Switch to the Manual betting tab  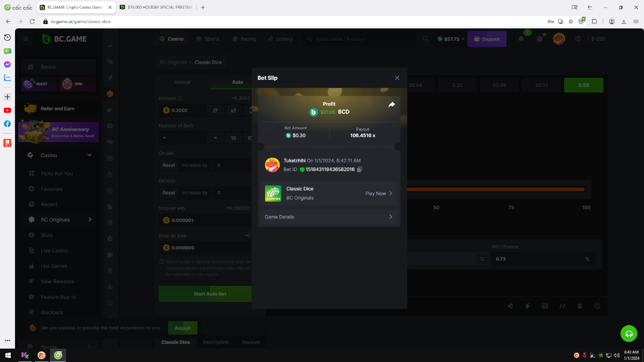point(182,82)
